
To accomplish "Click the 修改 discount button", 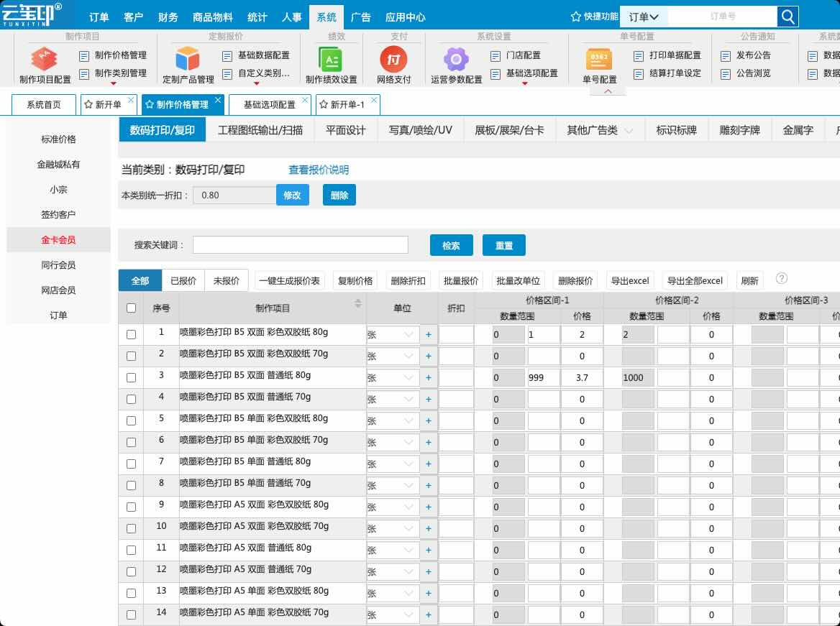I will point(293,195).
